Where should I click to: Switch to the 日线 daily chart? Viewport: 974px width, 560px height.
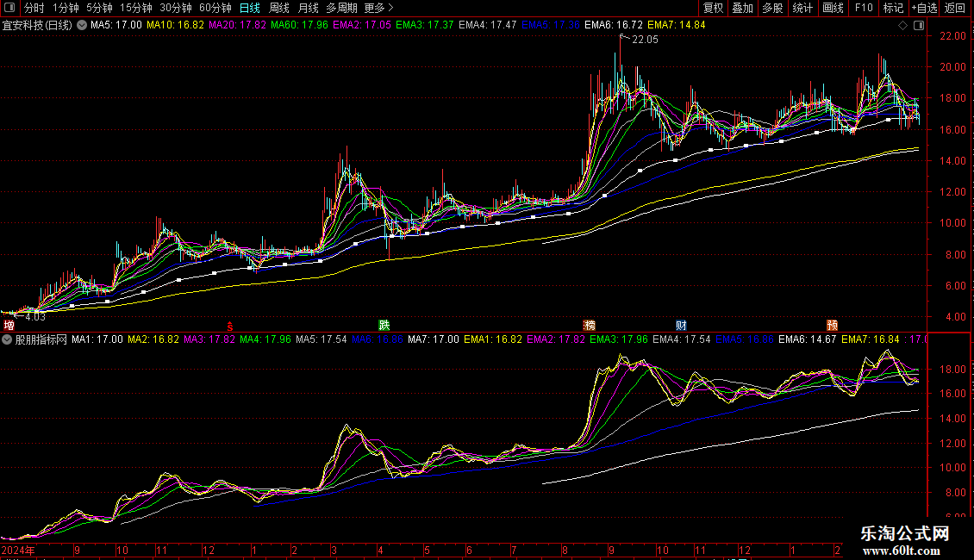tap(250, 8)
